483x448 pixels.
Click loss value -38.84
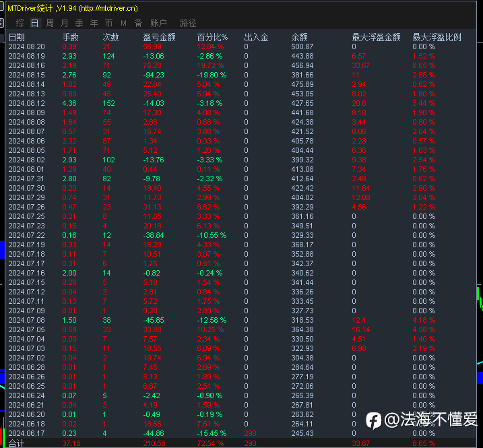154,235
